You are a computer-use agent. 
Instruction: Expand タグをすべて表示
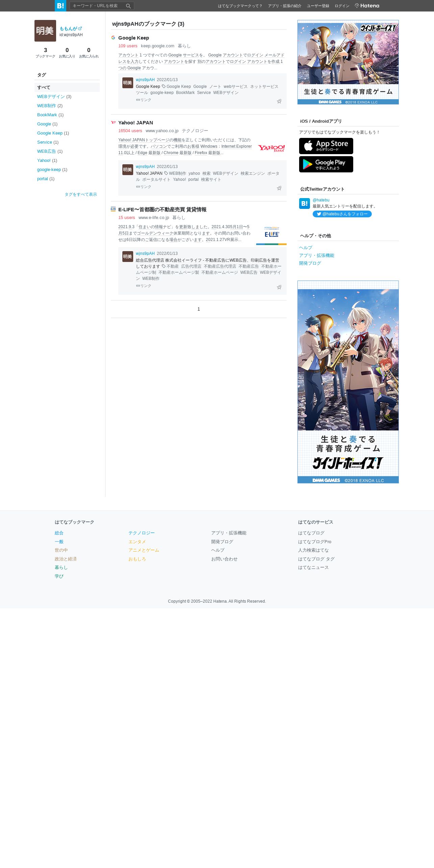[x=81, y=194]
